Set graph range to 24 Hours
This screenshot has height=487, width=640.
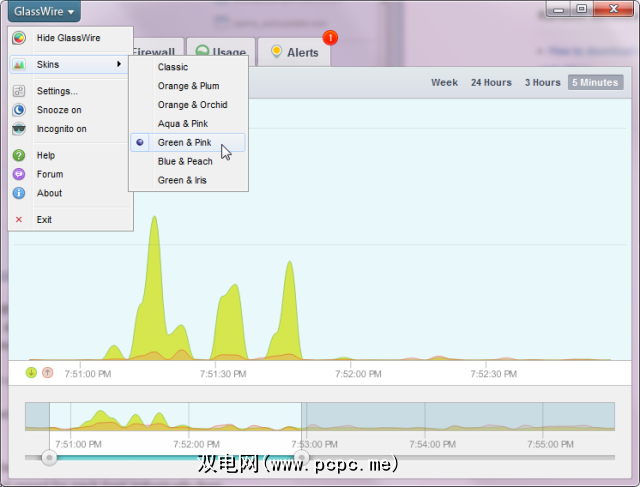[491, 82]
